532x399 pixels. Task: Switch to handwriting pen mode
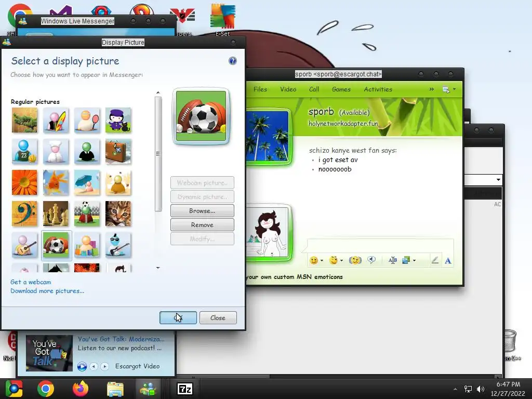tap(435, 261)
